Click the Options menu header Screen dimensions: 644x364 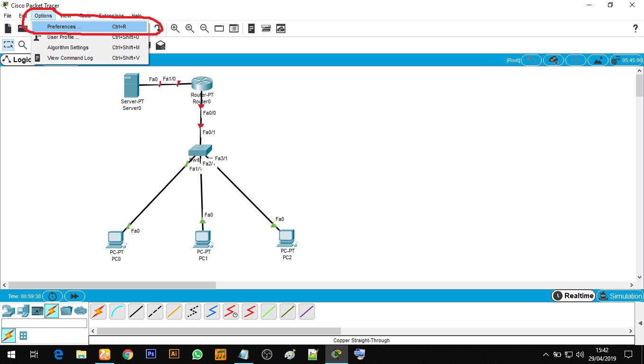tap(43, 16)
